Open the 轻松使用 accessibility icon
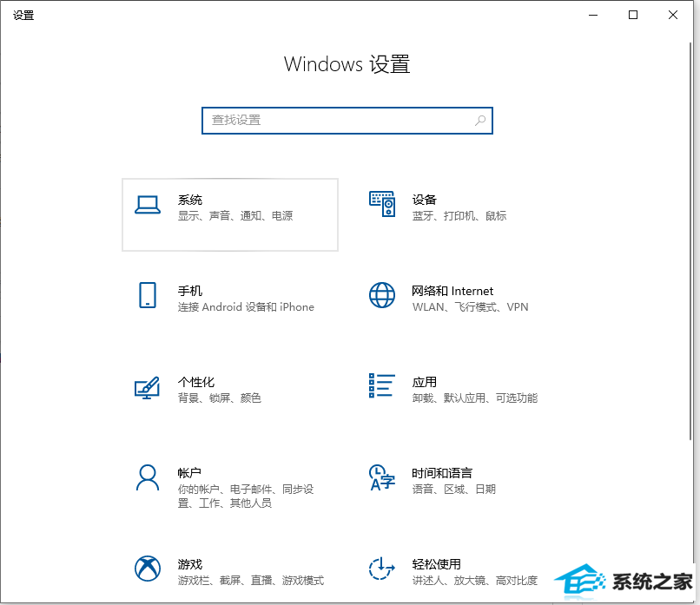The image size is (700, 605). (382, 569)
